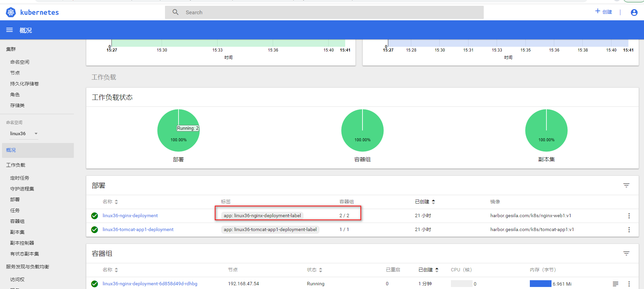The width and height of the screenshot is (644, 289).
Task: Open 有状态副本集 sidebar item
Action: [24, 254]
